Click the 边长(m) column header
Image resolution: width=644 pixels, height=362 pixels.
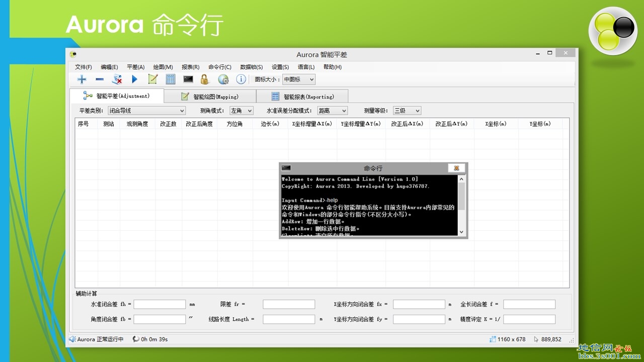tap(270, 124)
